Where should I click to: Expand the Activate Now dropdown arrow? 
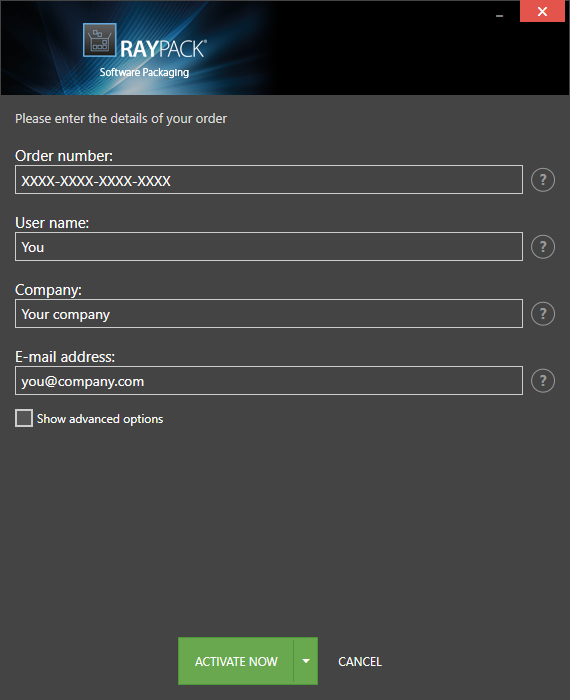306,661
